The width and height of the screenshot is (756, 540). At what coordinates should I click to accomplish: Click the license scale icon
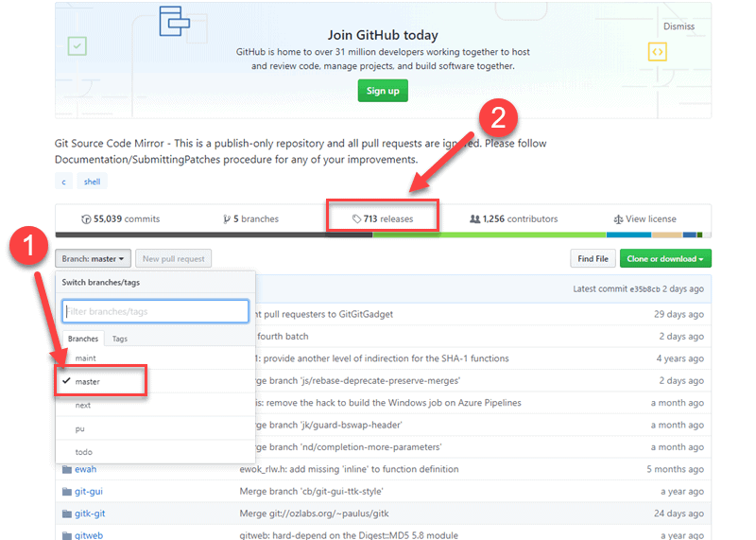pyautogui.click(x=618, y=219)
